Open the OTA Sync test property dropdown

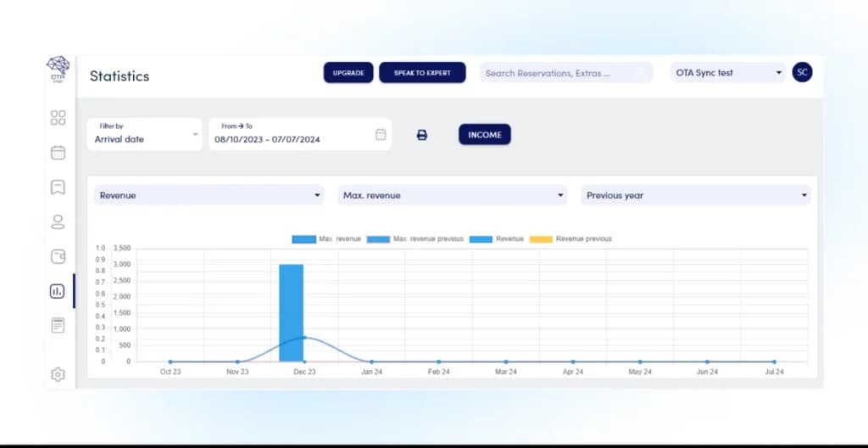click(728, 73)
